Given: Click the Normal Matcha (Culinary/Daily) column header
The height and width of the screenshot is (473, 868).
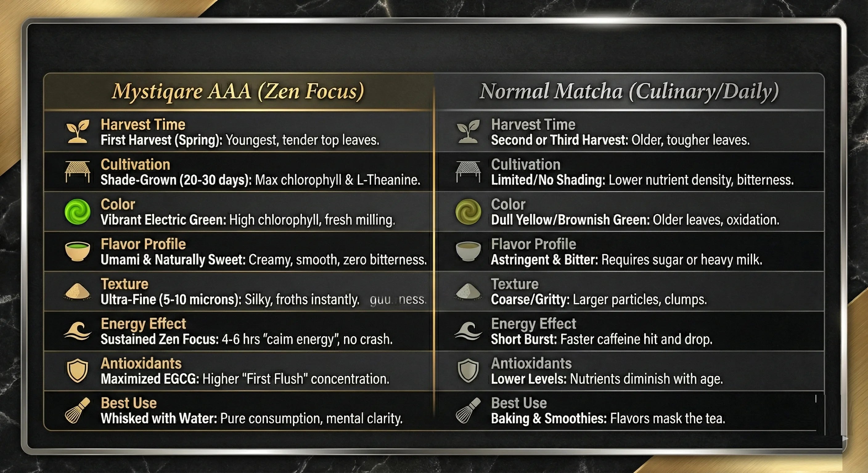Looking at the screenshot, I should click(629, 91).
